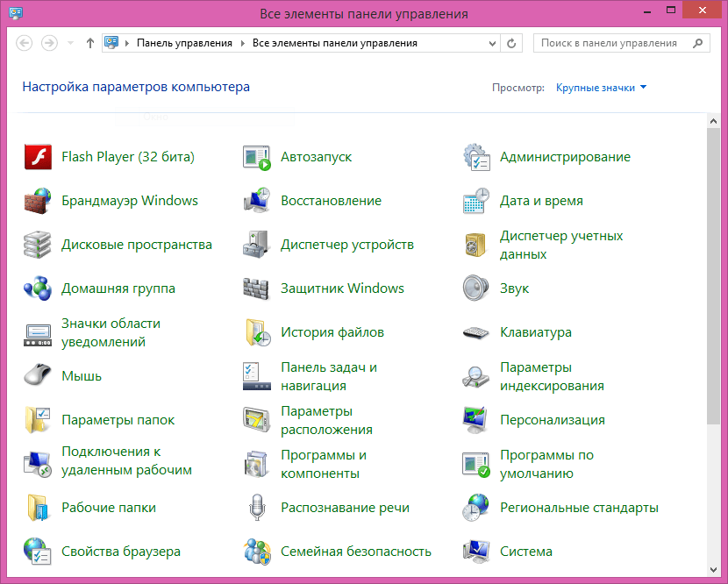Image resolution: width=728 pixels, height=584 pixels.
Task: Open the Значки области уведомлений icon
Action: pyautogui.click(x=38, y=333)
